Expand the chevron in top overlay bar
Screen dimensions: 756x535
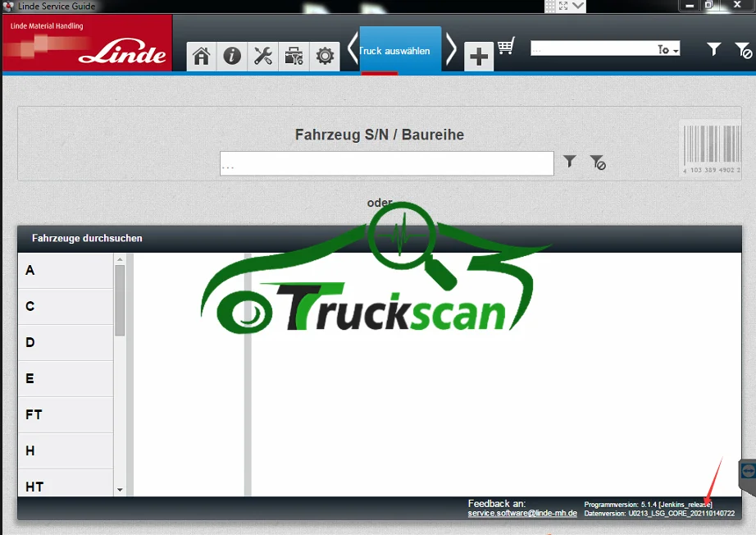point(578,6)
